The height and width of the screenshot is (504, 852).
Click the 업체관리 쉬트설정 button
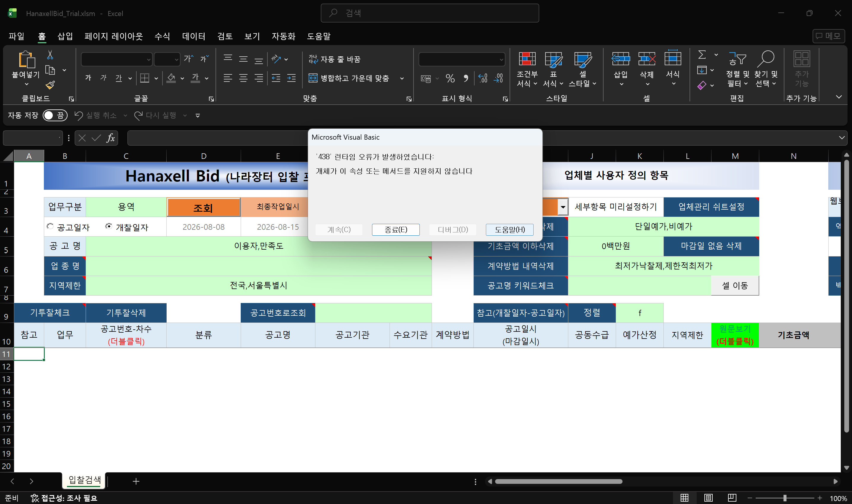(x=711, y=207)
